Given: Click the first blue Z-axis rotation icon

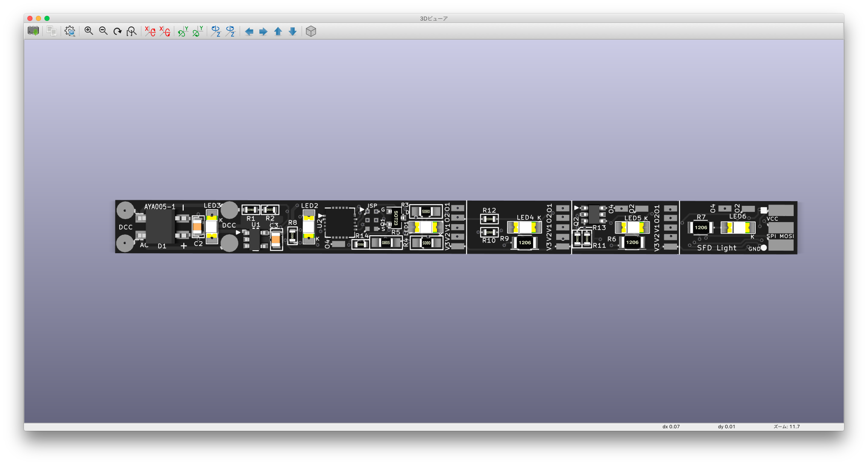Looking at the screenshot, I should (216, 31).
